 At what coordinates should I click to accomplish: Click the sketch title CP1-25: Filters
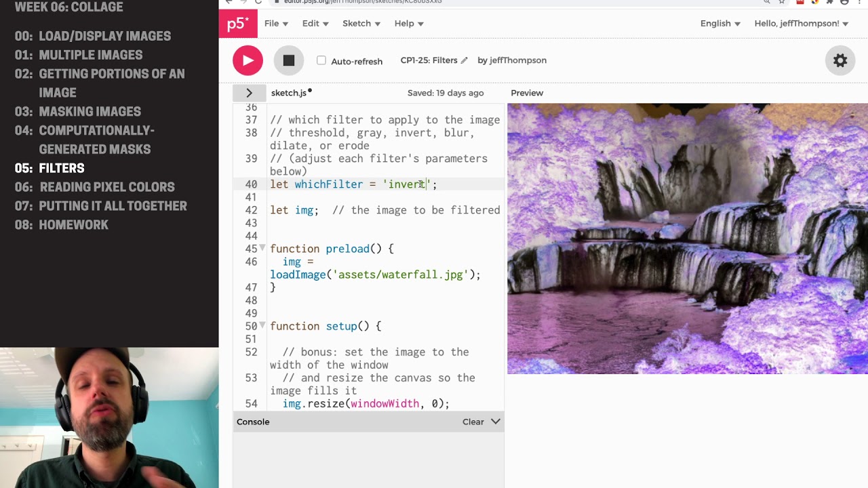(x=429, y=60)
